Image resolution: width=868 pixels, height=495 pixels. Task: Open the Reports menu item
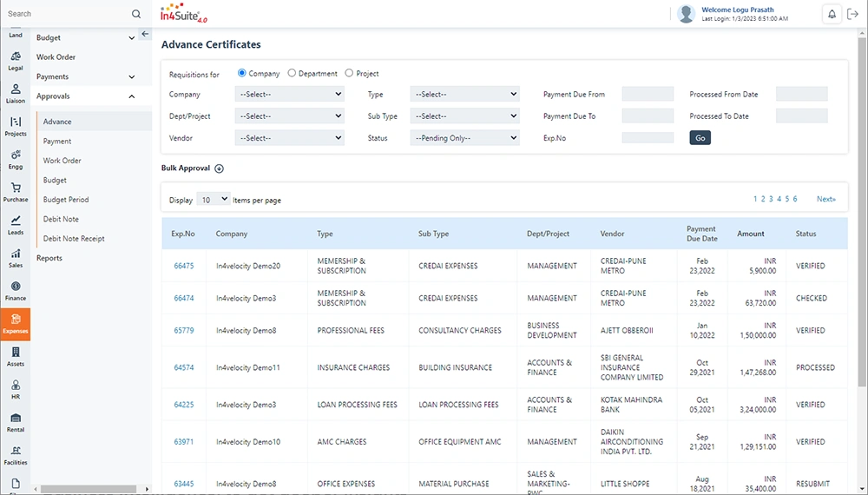[49, 258]
